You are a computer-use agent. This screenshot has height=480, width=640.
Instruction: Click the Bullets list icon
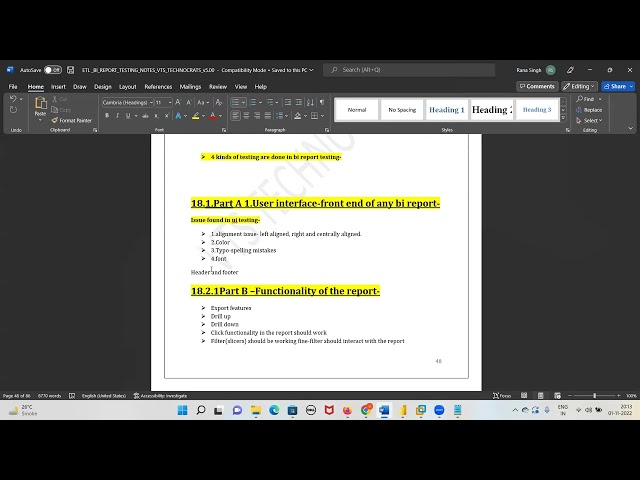pyautogui.click(x=236, y=102)
